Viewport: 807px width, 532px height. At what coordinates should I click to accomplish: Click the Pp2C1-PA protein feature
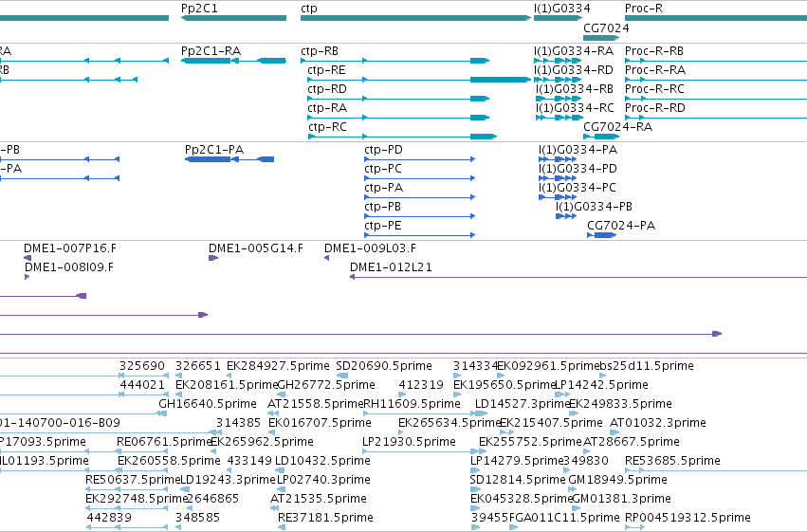[229, 159]
